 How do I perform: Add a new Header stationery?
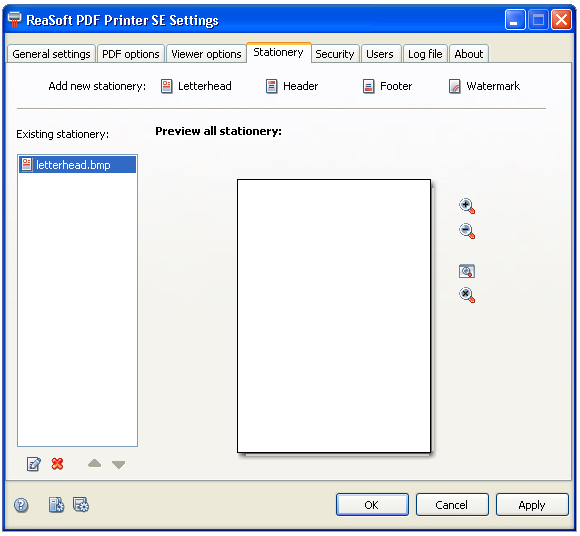point(291,86)
